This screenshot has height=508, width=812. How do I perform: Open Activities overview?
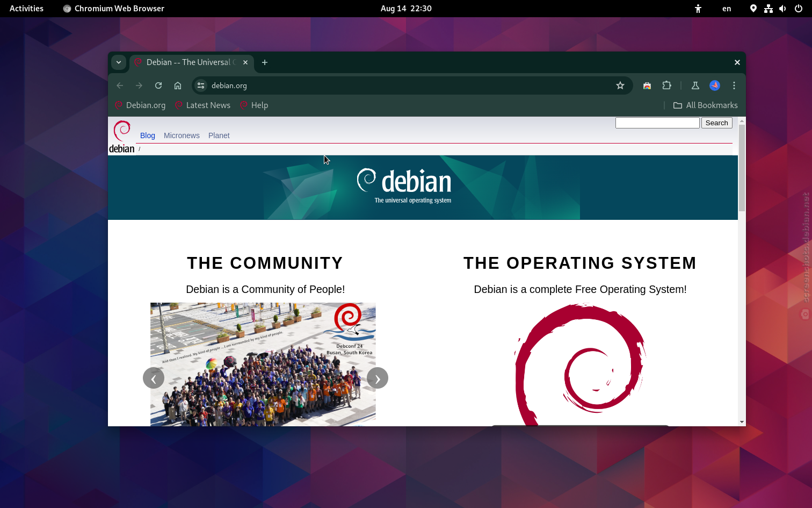(26, 9)
